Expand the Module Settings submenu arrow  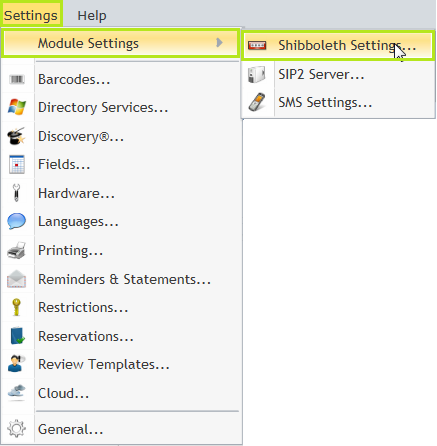[219, 43]
